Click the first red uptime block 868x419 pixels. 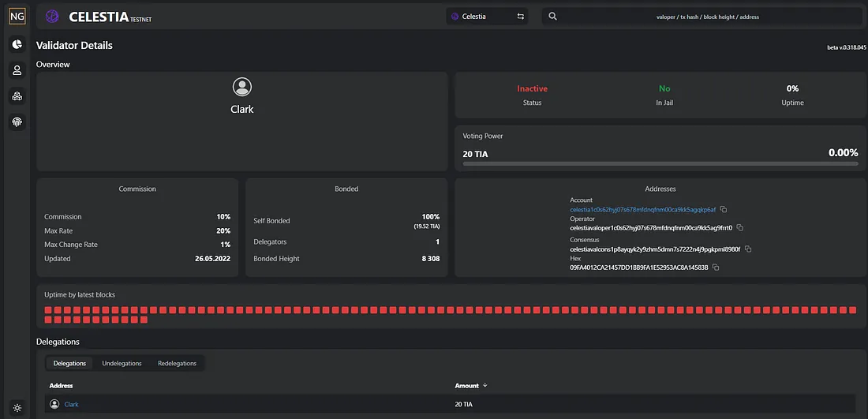click(48, 310)
